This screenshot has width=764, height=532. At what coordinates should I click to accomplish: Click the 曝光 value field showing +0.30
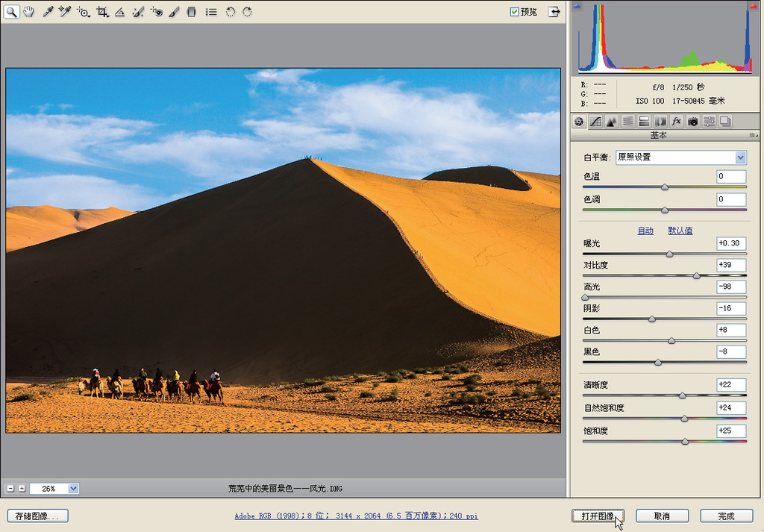pyautogui.click(x=731, y=243)
